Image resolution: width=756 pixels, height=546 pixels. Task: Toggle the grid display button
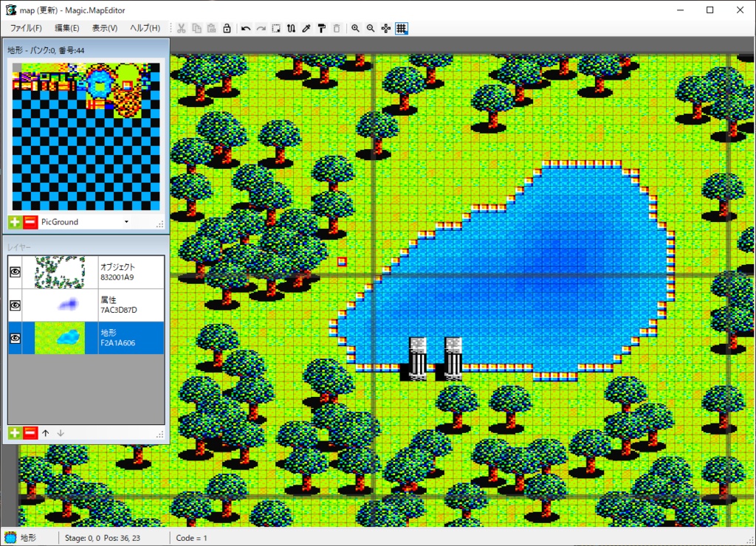[402, 29]
